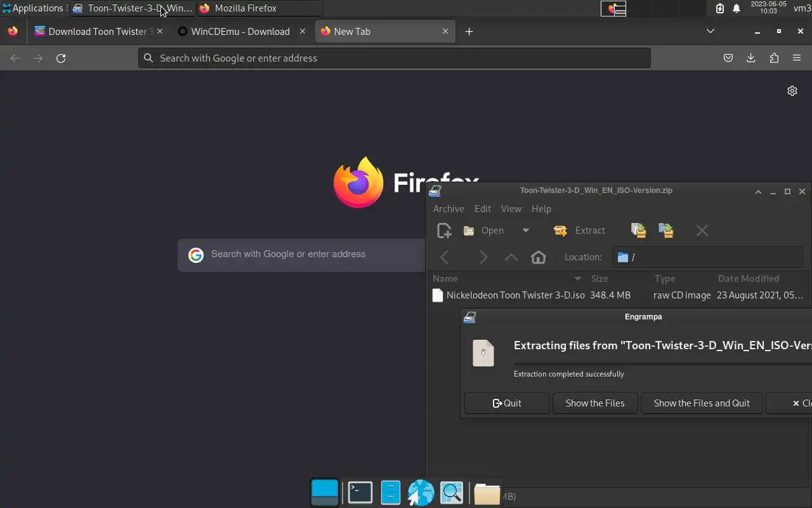Click the stop operation X icon in toolbar
Image resolution: width=812 pixels, height=508 pixels.
point(702,231)
